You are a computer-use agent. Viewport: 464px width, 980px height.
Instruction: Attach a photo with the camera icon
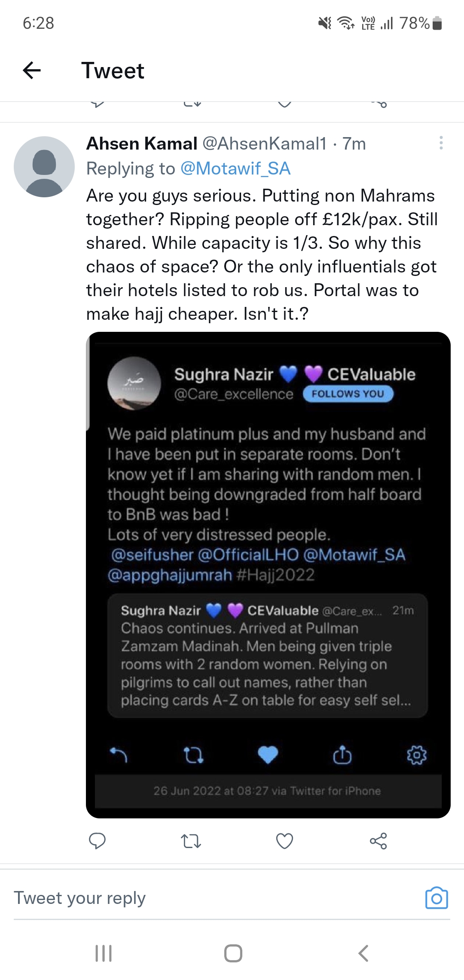click(437, 898)
